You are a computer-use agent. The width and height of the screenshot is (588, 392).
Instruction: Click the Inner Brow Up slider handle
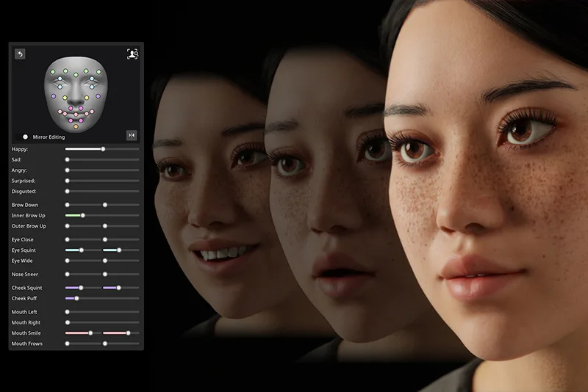point(82,215)
